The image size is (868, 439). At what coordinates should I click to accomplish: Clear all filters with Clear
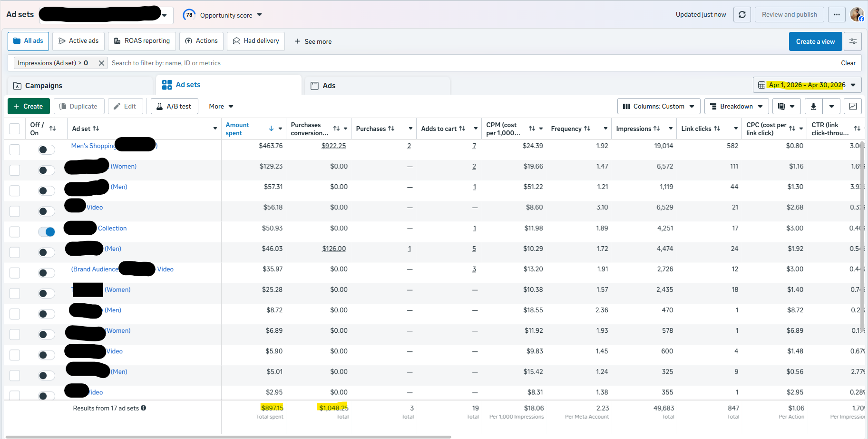[x=848, y=63]
